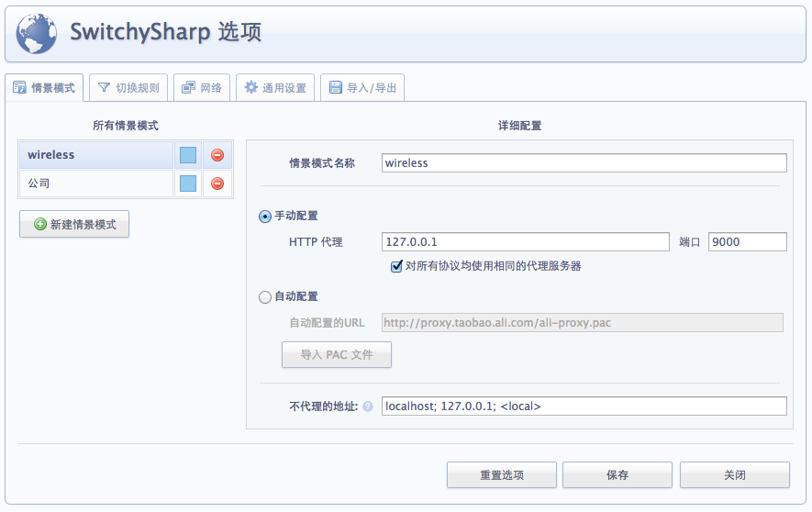Select the 公司 profile row
The height and width of the screenshot is (512, 812).
pyautogui.click(x=95, y=184)
